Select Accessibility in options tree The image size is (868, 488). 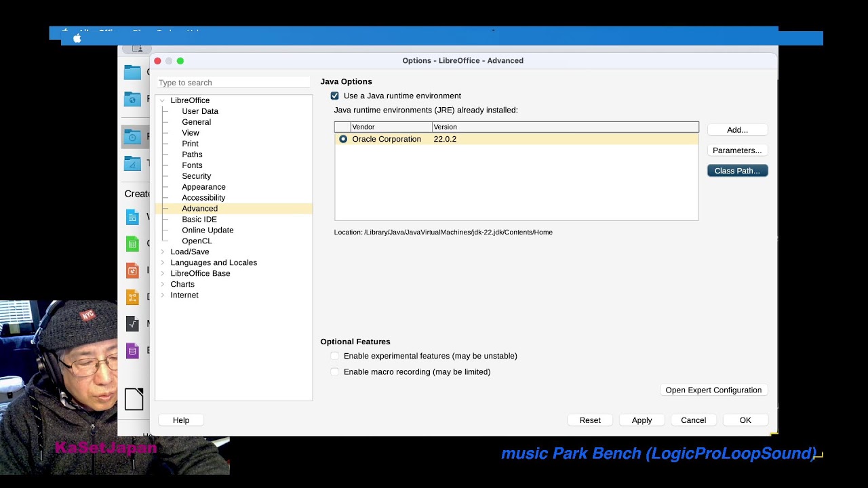(x=203, y=198)
